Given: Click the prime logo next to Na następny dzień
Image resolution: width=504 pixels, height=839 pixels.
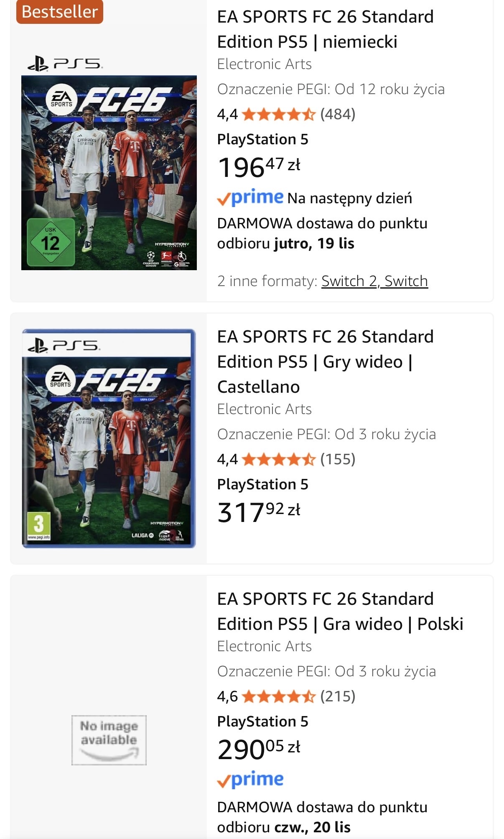Looking at the screenshot, I should pyautogui.click(x=250, y=198).
